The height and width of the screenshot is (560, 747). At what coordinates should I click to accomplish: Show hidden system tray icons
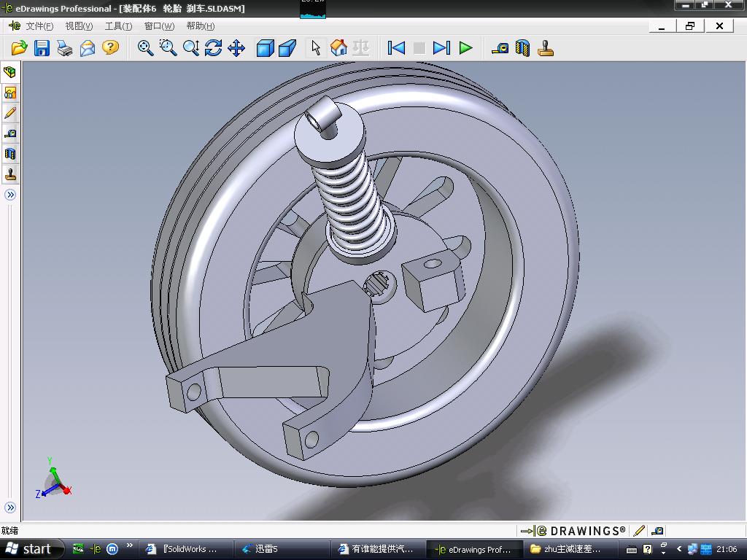tap(679, 549)
